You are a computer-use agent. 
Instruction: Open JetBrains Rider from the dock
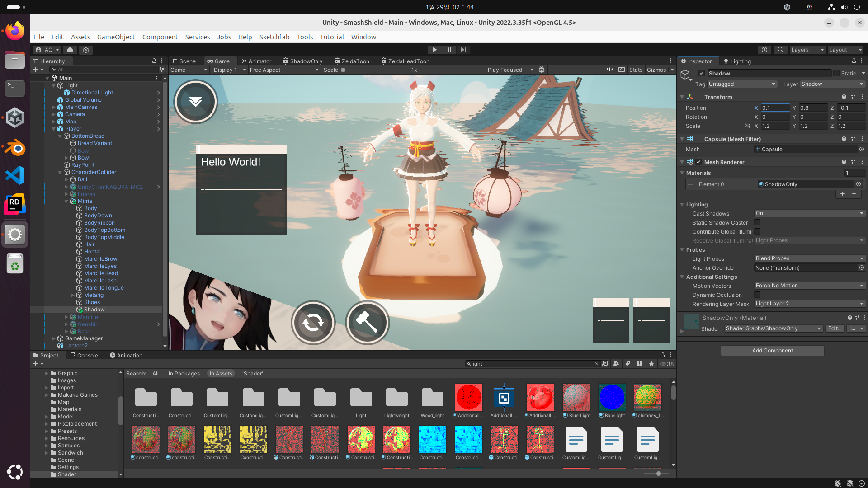[15, 205]
